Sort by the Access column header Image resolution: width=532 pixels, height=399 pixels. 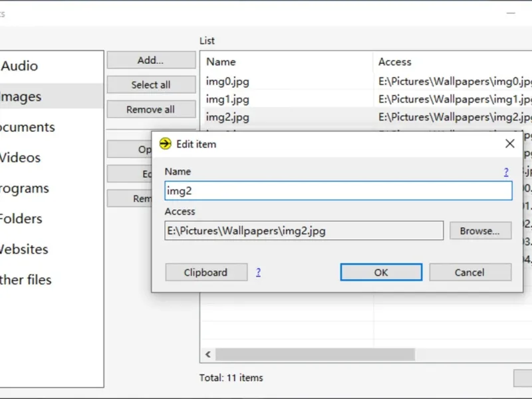point(395,62)
